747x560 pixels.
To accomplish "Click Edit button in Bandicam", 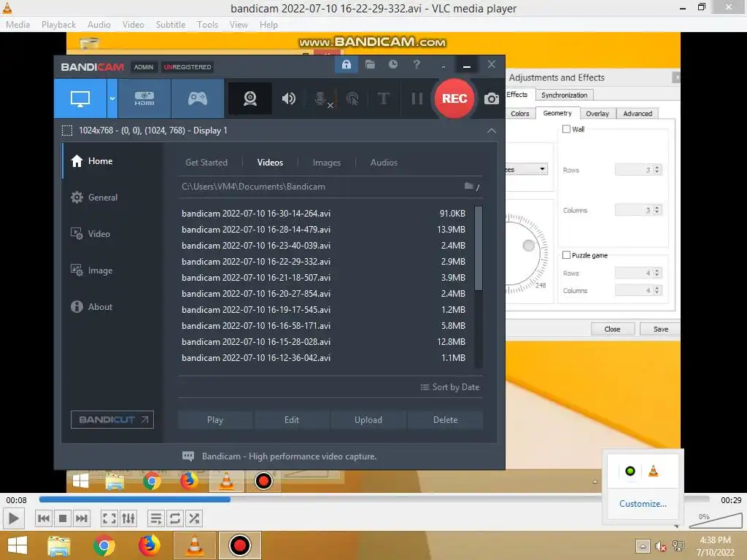I will point(292,420).
